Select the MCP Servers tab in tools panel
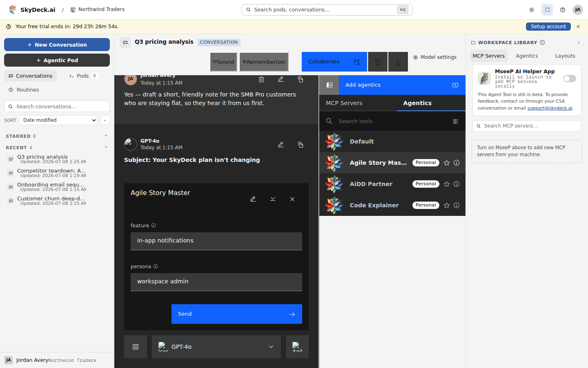Viewport: 588px width, 368px height. click(x=344, y=103)
